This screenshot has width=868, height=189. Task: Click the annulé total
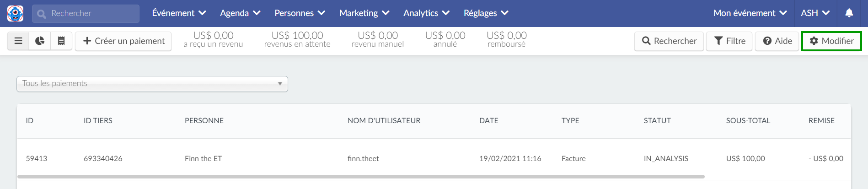pos(445,39)
